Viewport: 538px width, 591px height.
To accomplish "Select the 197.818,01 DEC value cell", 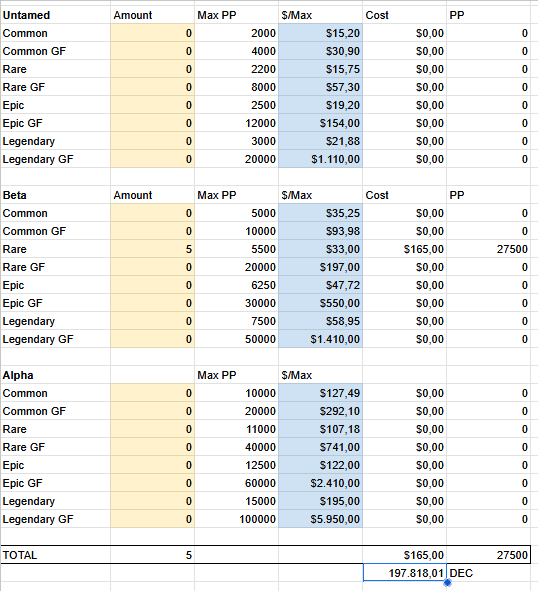I will click(405, 573).
